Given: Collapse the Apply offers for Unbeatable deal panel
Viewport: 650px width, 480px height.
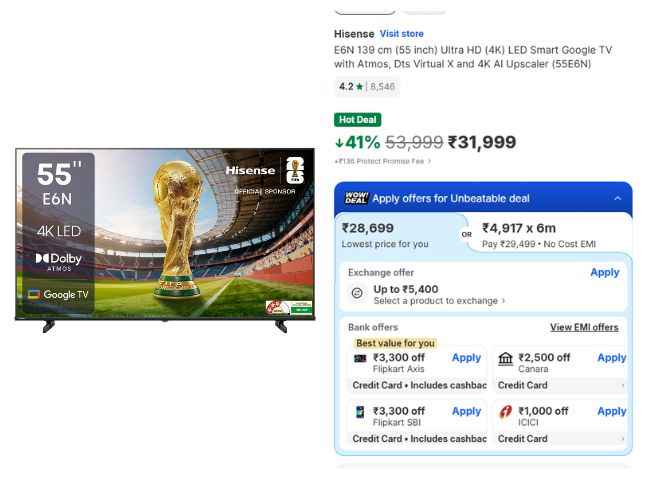Looking at the screenshot, I should pos(618,198).
